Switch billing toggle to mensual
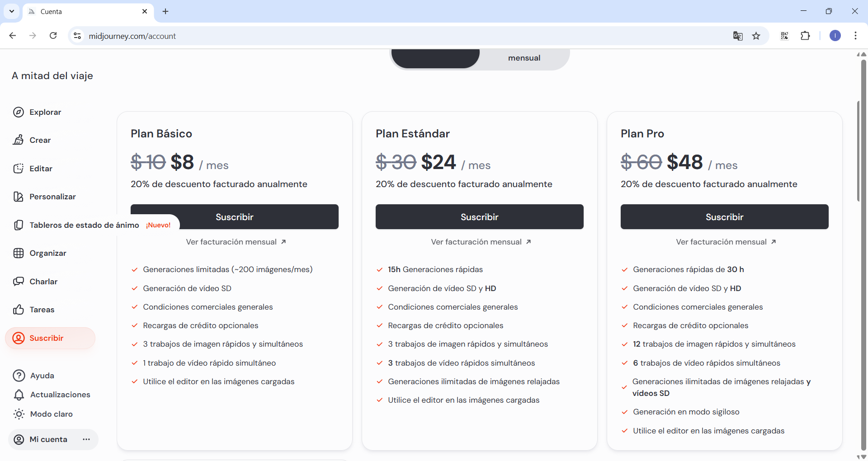 click(x=524, y=58)
